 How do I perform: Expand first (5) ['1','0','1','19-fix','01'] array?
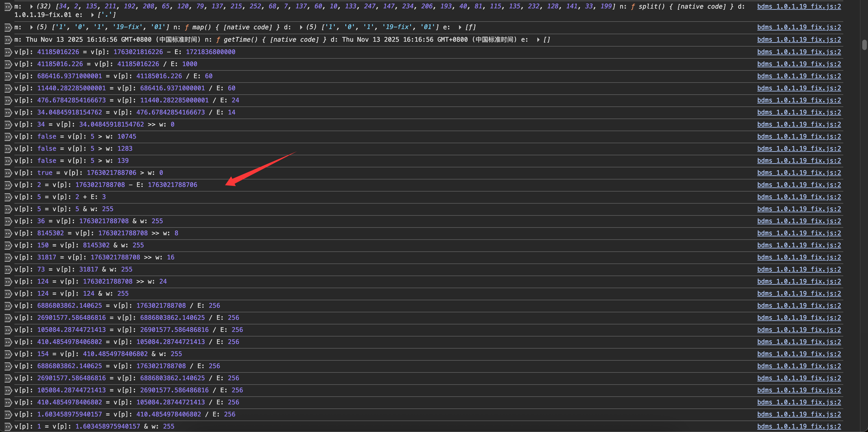31,27
